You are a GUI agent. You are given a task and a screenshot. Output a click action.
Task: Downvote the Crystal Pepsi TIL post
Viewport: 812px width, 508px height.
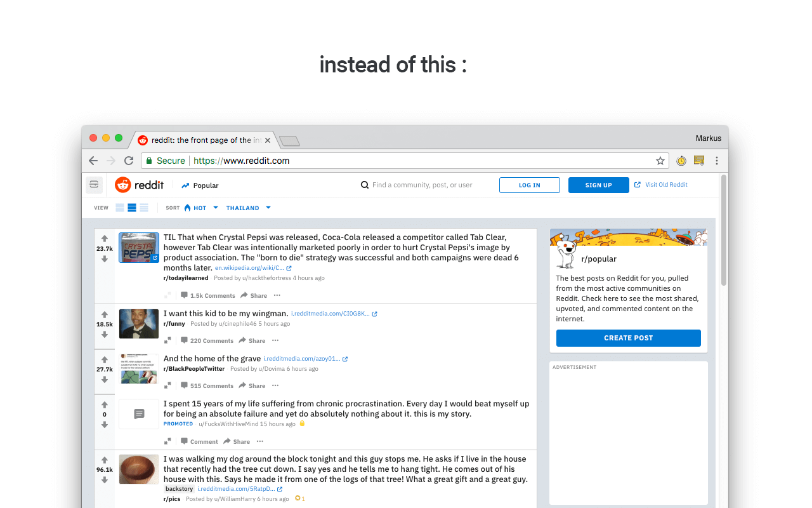coord(105,259)
